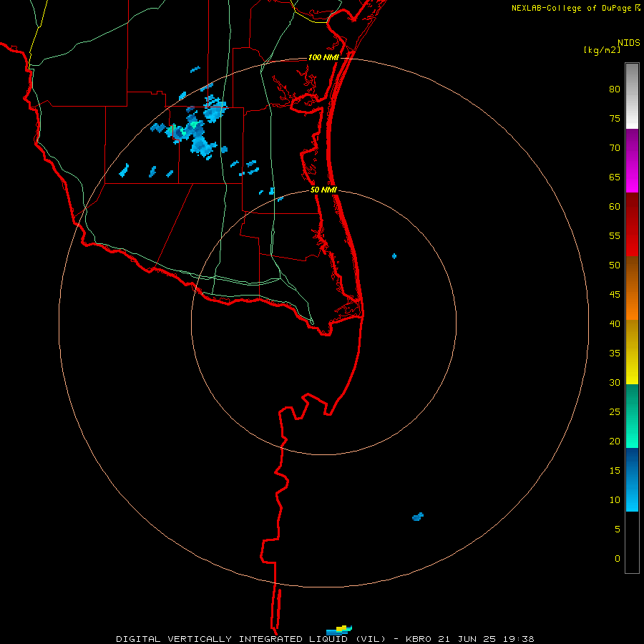Click the Digital Vertically Integrated Liquid caption
The height and width of the screenshot is (644, 644).
[x=325, y=639]
